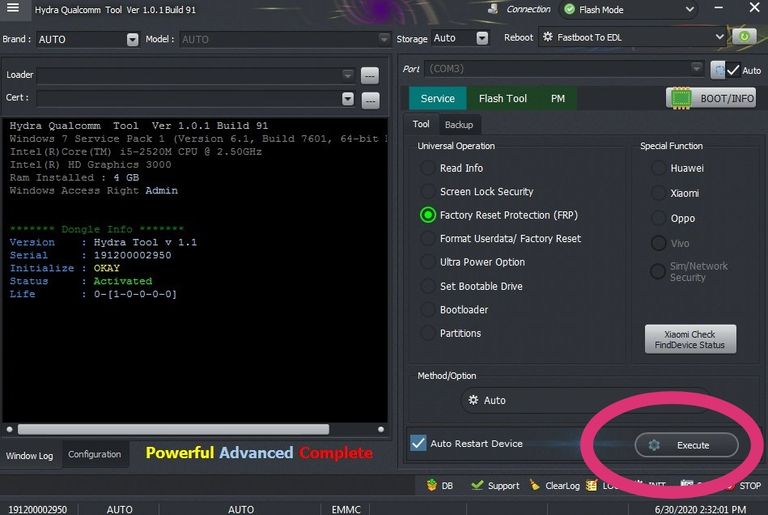Open the Tool sub-tab
Viewport: 768px width, 515px height.
coord(421,124)
